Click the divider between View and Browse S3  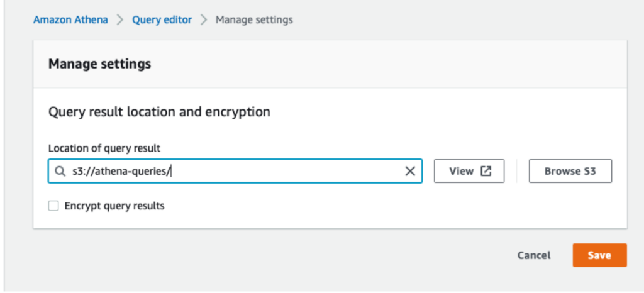(516, 171)
